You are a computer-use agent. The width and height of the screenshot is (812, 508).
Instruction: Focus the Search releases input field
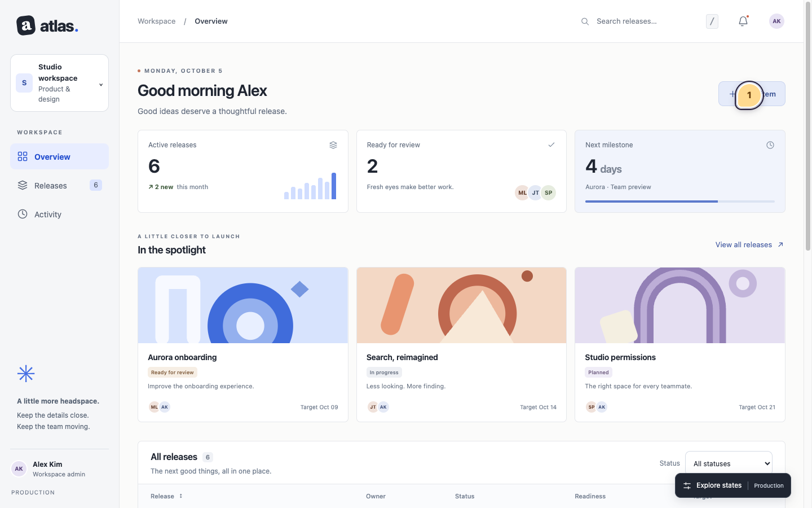[646, 21]
